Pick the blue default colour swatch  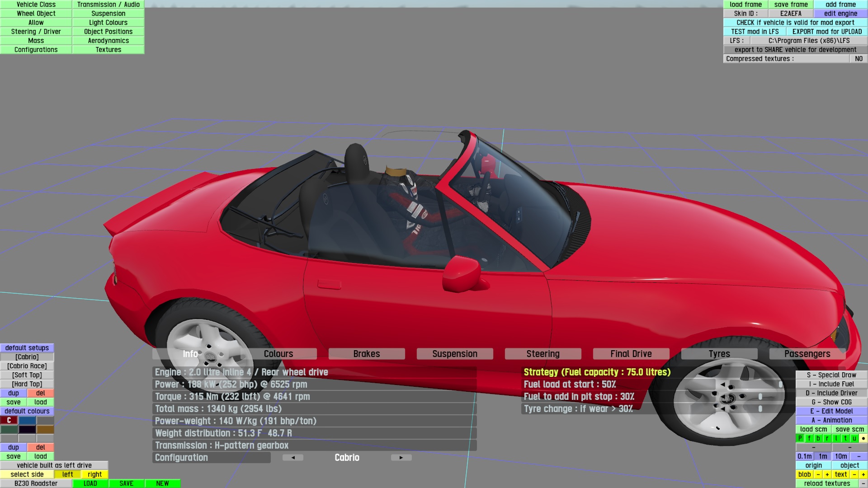click(x=27, y=420)
